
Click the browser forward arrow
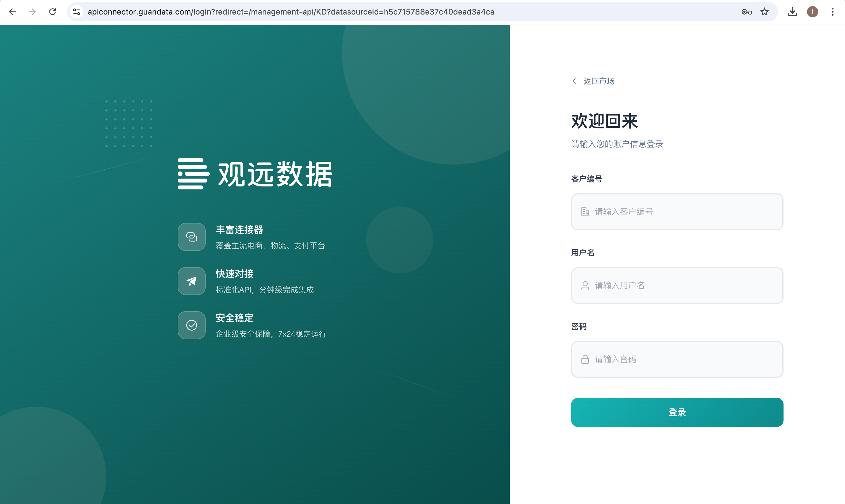32,12
